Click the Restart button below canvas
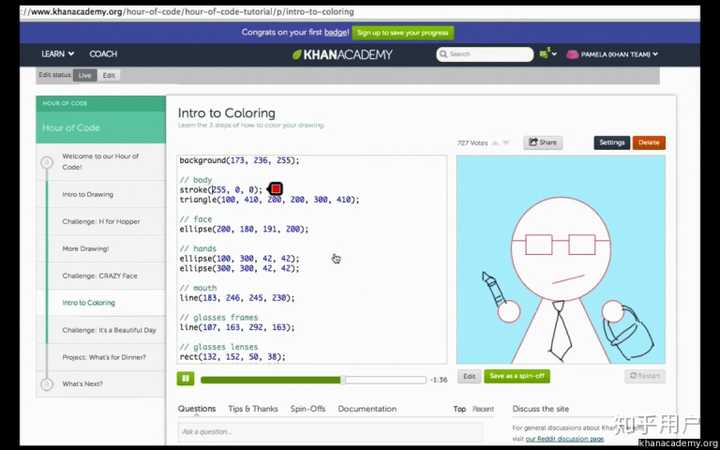Image resolution: width=720 pixels, height=450 pixels. (645, 376)
